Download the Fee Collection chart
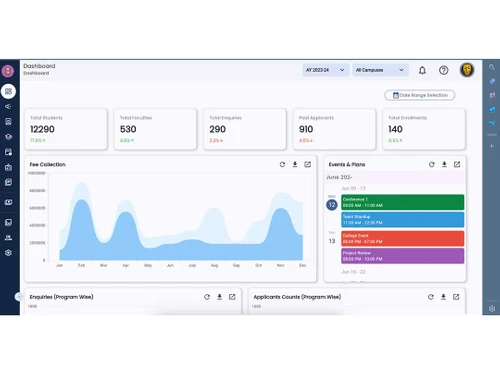The width and height of the screenshot is (500, 375). tap(295, 164)
